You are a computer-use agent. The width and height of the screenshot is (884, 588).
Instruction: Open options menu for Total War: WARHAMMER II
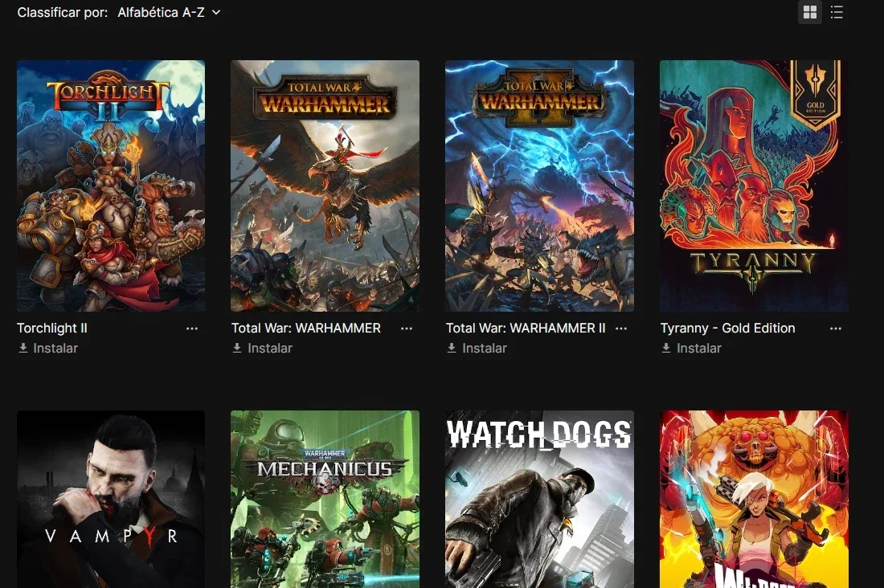(x=620, y=329)
